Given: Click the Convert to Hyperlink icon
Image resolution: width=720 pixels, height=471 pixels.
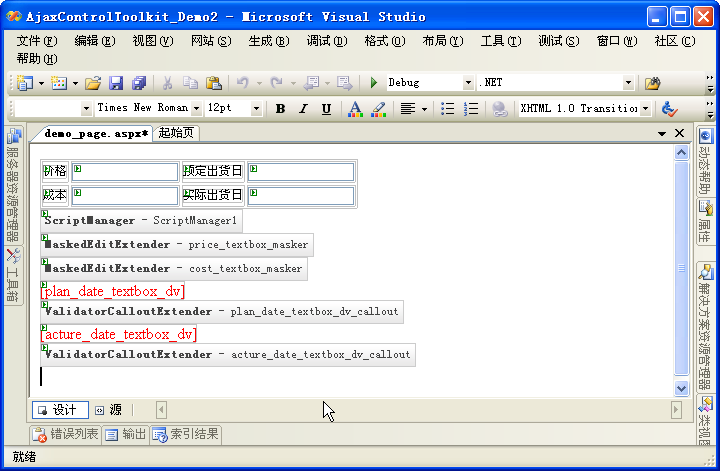Looking at the screenshot, I should pos(499,109).
